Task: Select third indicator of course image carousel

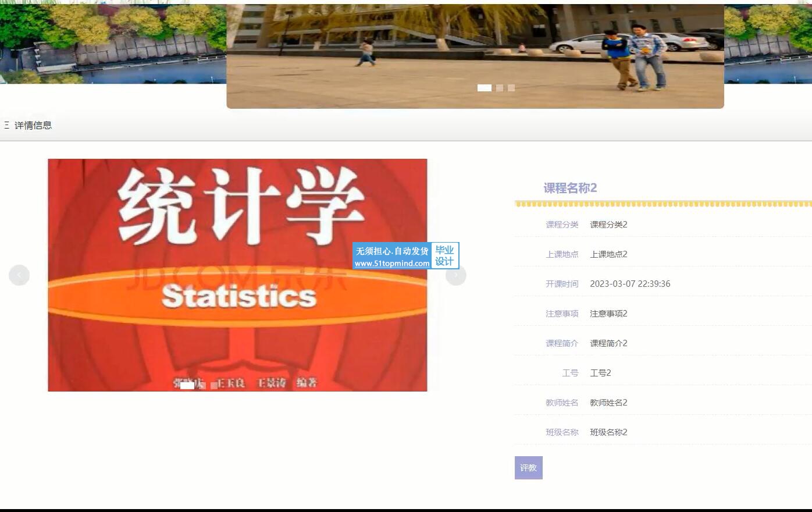Action: (214, 385)
